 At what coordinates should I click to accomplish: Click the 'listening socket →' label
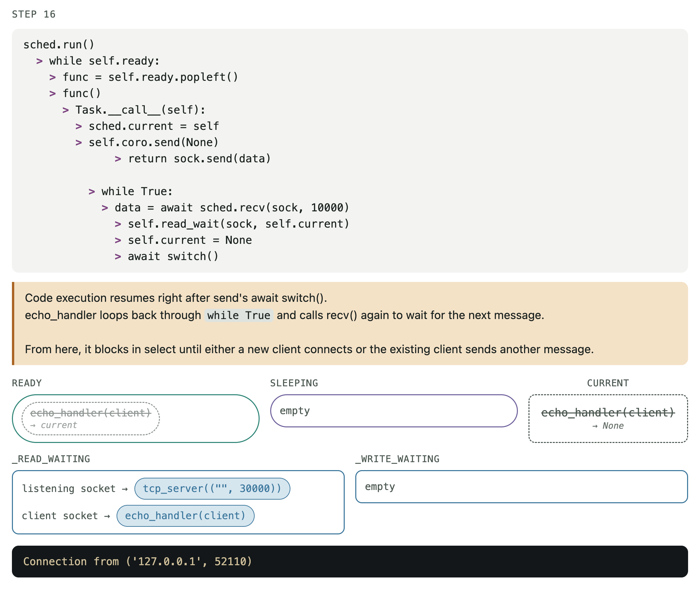click(75, 488)
